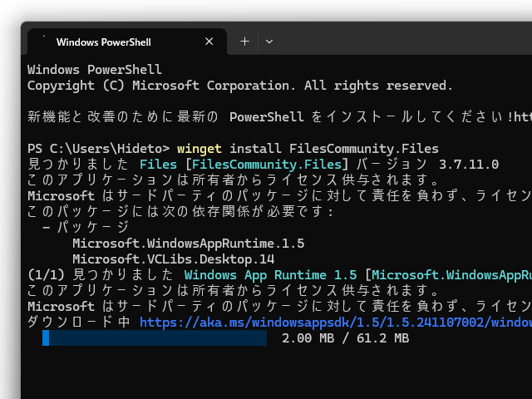Viewport: 532px width, 399px height.
Task: Click the Windows PowerShell header line in terminal
Action: (x=94, y=70)
